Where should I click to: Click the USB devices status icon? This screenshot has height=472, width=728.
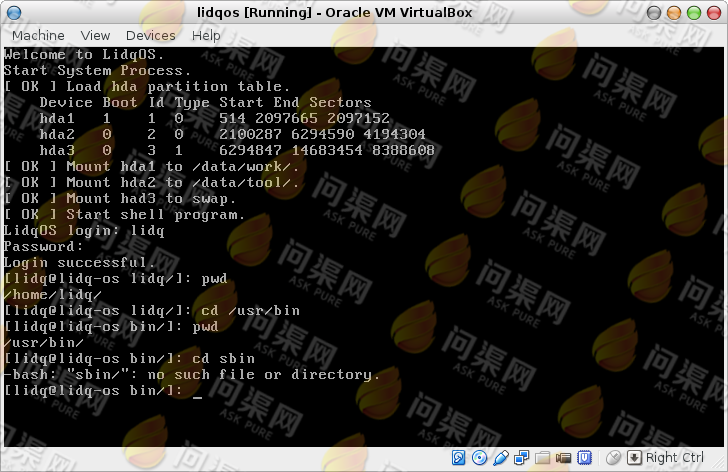pyautogui.click(x=500, y=458)
